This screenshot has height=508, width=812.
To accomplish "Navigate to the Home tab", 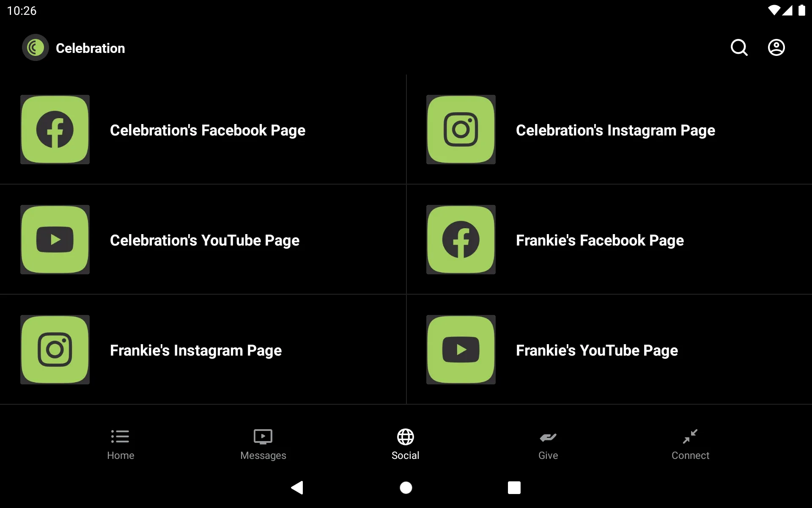I will pyautogui.click(x=120, y=444).
